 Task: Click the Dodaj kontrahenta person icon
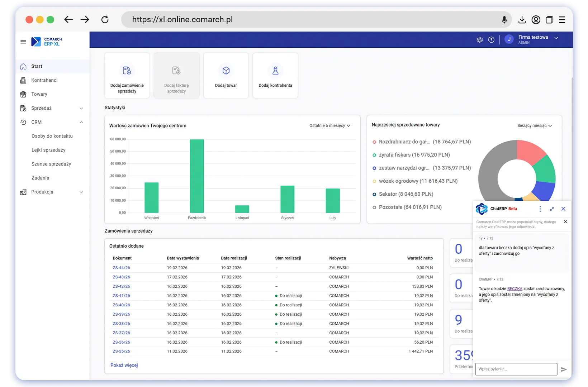click(275, 71)
